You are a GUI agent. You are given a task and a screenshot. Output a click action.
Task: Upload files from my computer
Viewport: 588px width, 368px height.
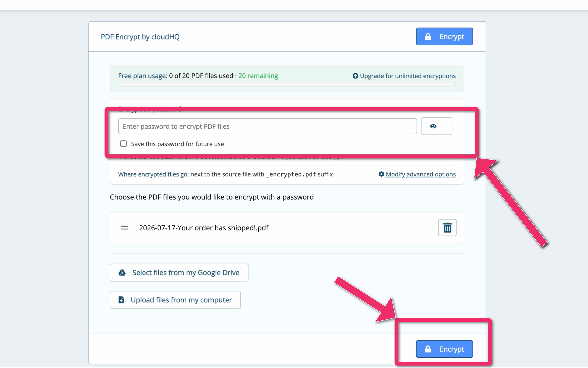coord(175,300)
